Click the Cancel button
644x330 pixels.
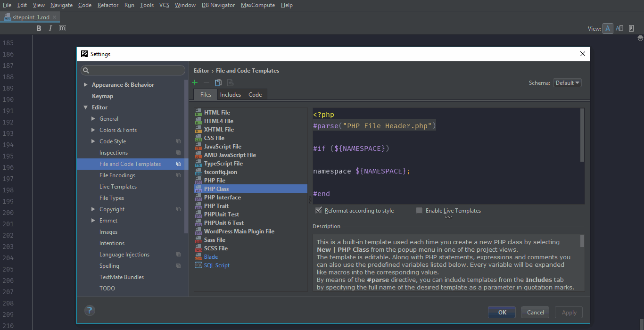(535, 312)
